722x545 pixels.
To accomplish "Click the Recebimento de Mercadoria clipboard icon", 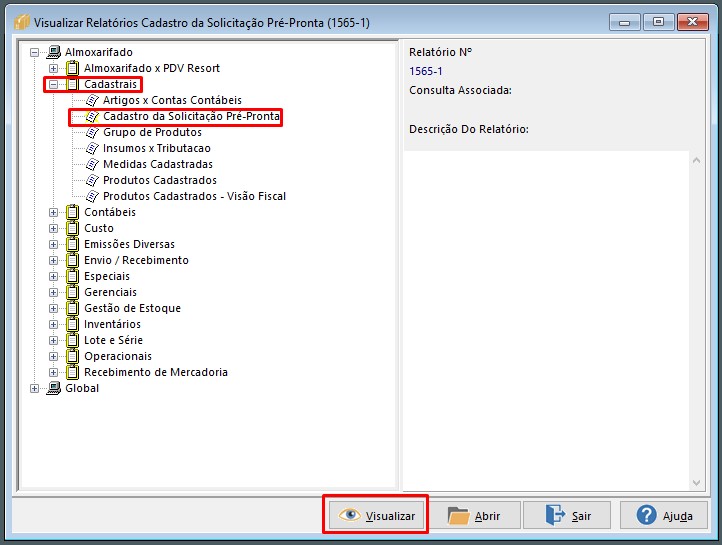I will click(72, 372).
